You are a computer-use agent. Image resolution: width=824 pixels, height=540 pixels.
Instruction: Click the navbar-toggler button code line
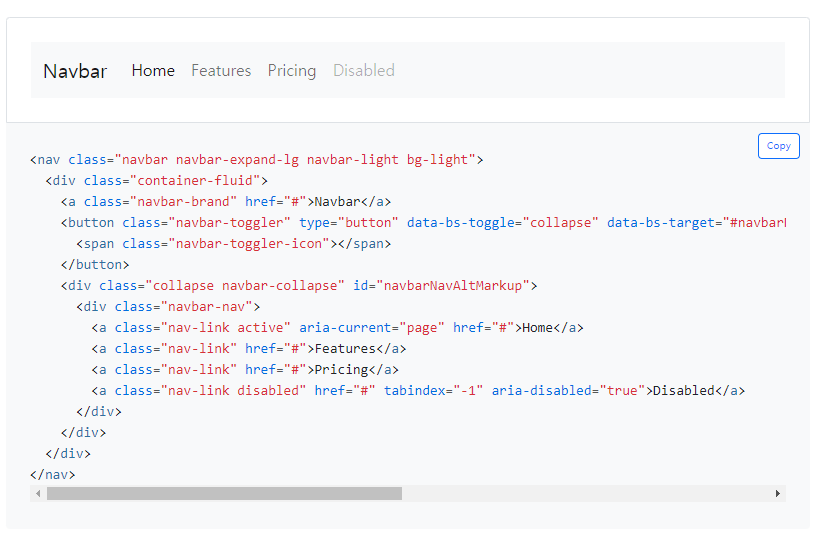pyautogui.click(x=423, y=223)
